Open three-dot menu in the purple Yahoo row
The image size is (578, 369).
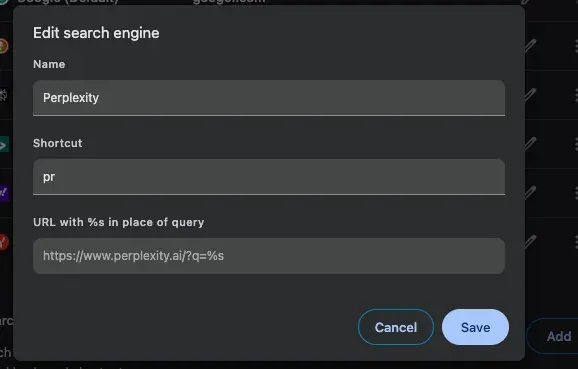click(576, 193)
